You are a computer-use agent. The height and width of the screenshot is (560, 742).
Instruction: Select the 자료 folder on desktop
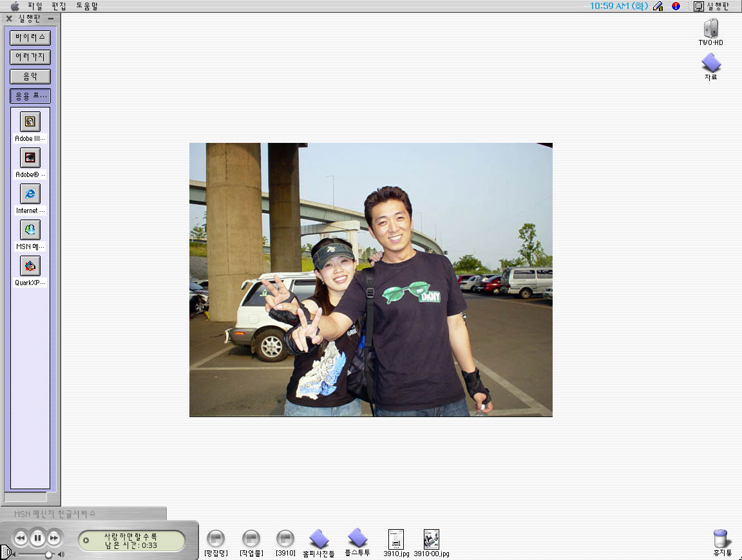point(710,63)
